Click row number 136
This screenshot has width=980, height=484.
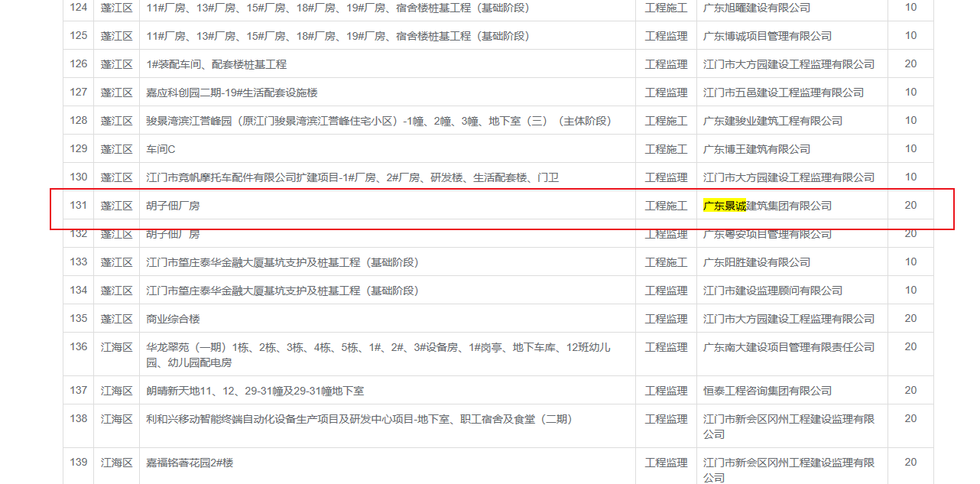(79, 347)
